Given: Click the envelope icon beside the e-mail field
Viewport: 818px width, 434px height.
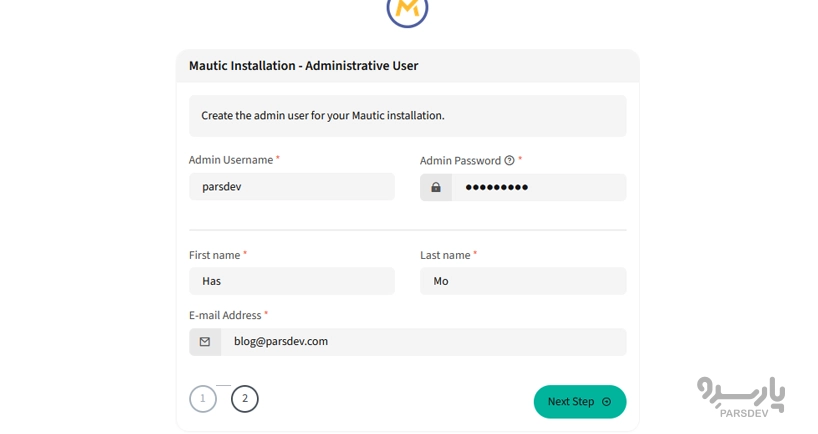Looking at the screenshot, I should (x=205, y=342).
